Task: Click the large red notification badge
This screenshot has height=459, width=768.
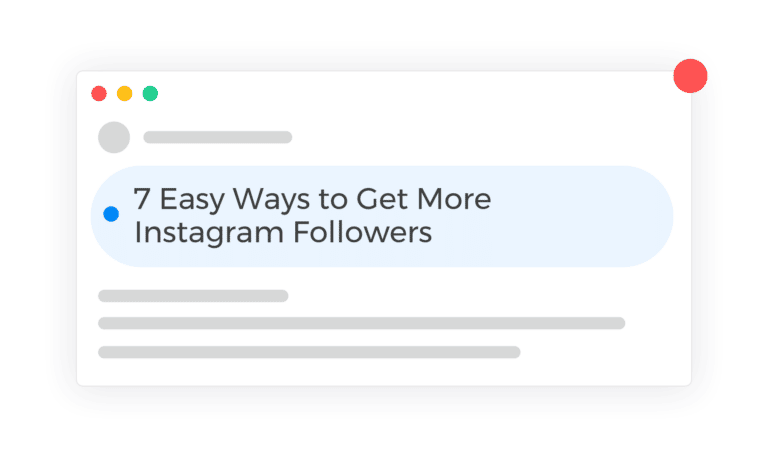Action: (x=690, y=76)
